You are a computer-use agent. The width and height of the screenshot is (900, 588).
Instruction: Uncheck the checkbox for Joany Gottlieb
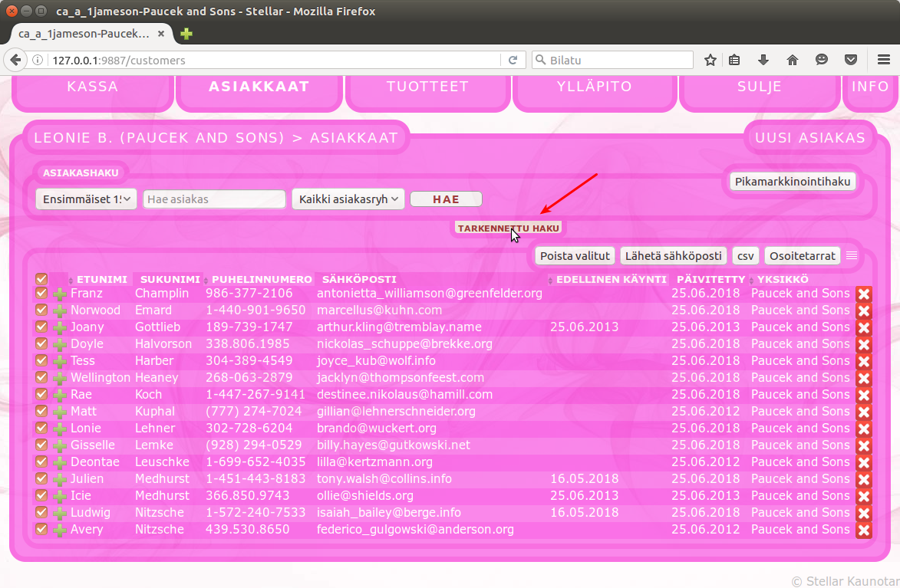[41, 327]
